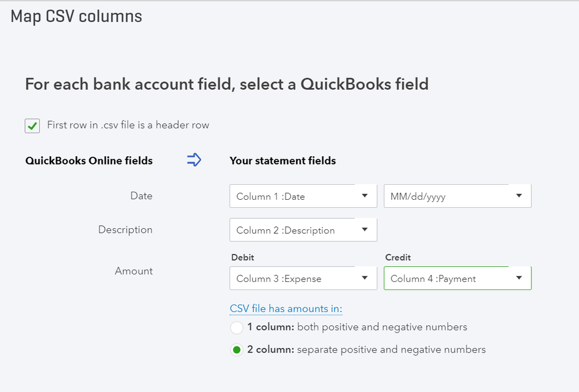This screenshot has height=392, width=579.
Task: Expand the MM/dd/yyyy date format dropdown
Action: tap(457, 196)
